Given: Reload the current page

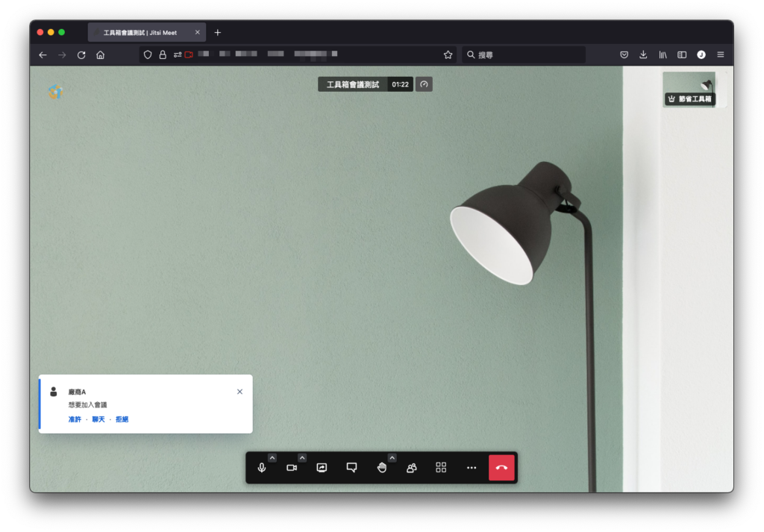Looking at the screenshot, I should point(81,55).
